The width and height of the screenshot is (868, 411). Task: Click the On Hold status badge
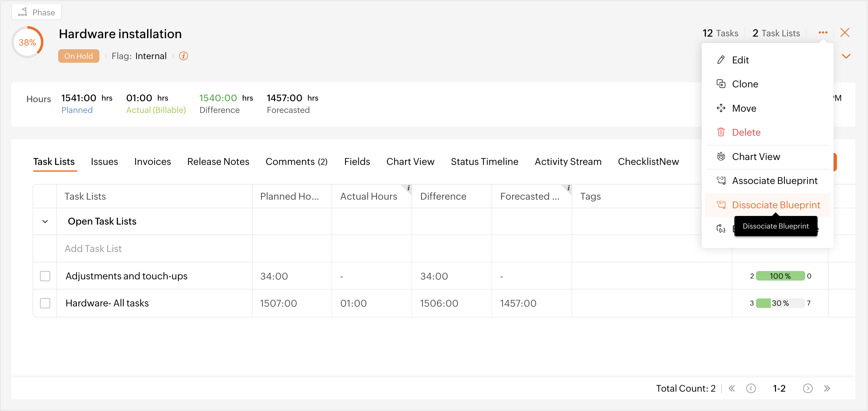coord(78,56)
